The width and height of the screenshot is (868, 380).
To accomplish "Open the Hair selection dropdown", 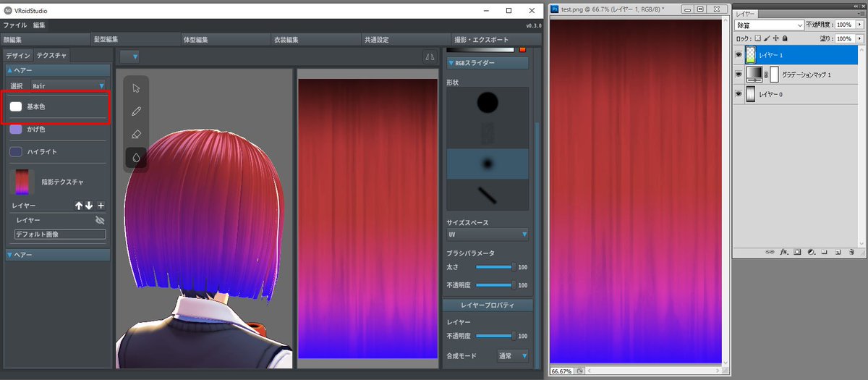I will 68,85.
